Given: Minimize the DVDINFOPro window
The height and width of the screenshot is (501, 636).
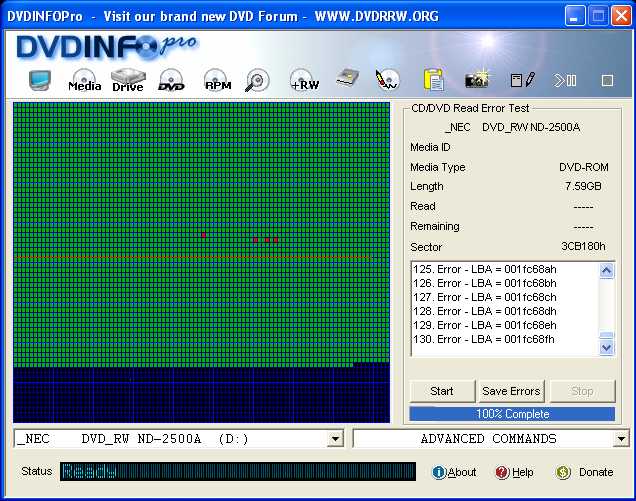Looking at the screenshot, I should coord(575,16).
